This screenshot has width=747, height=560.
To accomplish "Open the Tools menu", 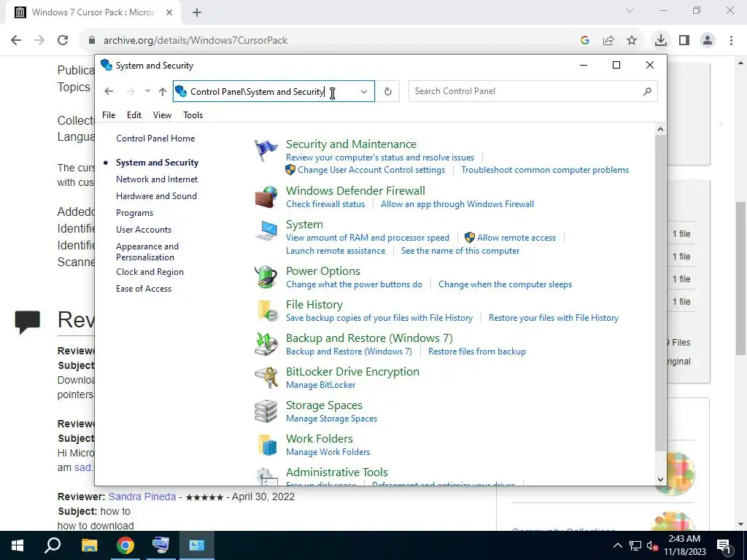I will pyautogui.click(x=193, y=115).
